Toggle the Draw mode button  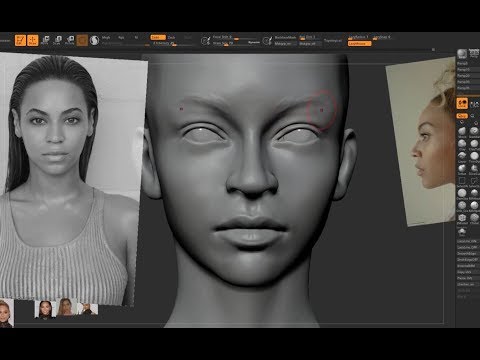tap(33, 40)
